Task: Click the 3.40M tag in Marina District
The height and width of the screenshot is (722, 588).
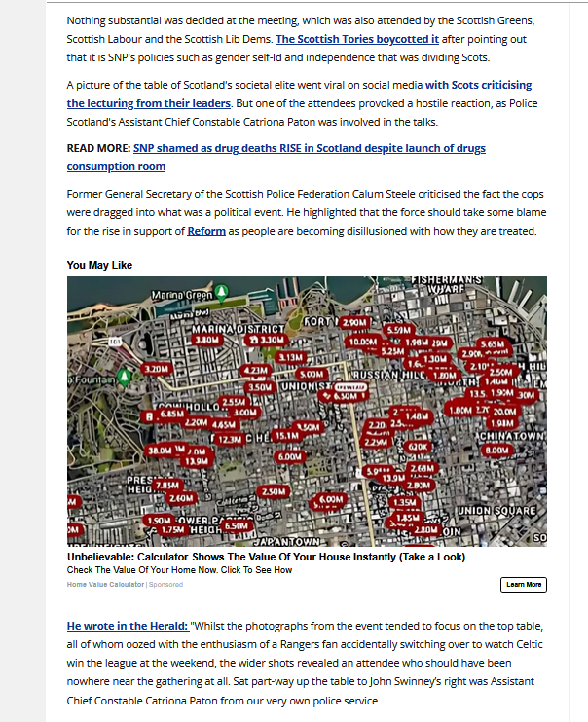Action: [x=207, y=340]
